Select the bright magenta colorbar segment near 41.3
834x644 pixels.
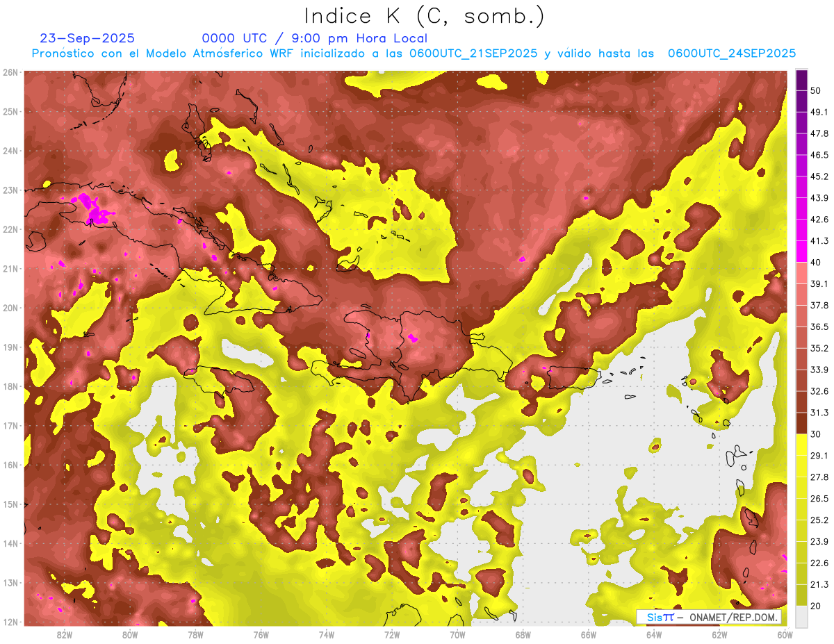click(x=801, y=241)
